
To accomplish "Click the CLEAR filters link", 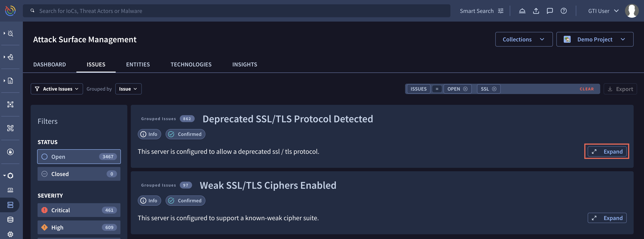I will point(587,89).
